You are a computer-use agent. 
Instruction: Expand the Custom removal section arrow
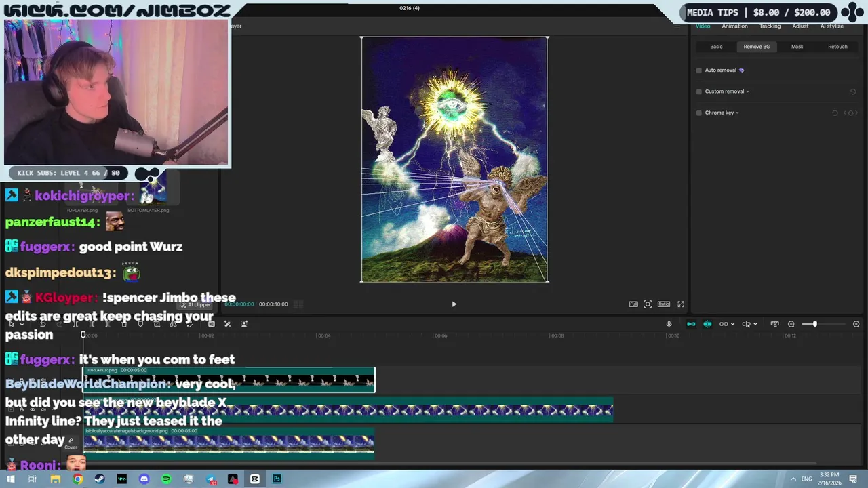[747, 91]
